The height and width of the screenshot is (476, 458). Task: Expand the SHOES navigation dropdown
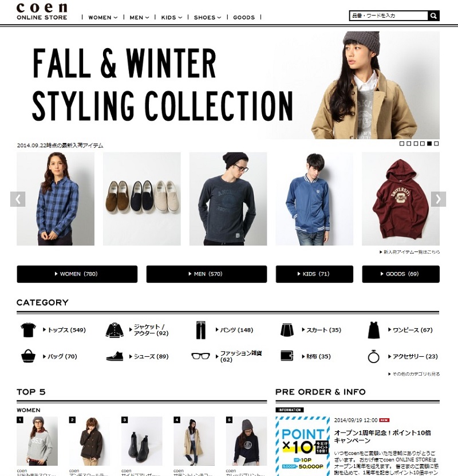[207, 18]
